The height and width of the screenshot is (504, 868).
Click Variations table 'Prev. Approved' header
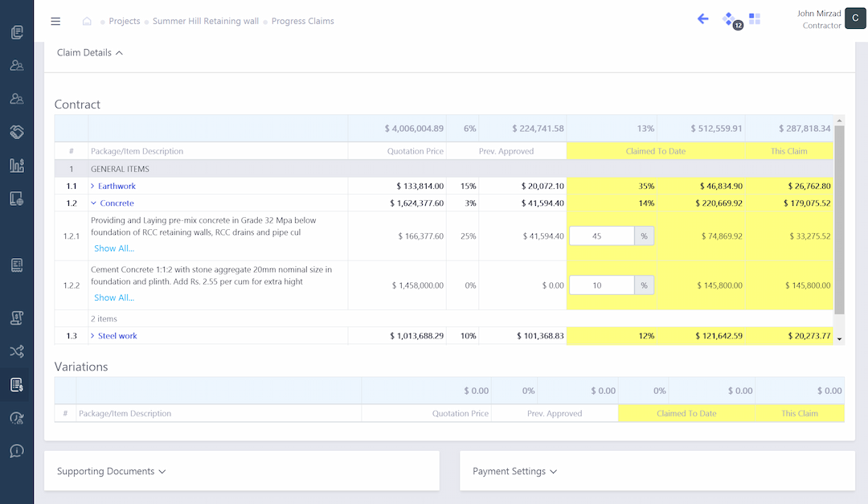tap(554, 413)
